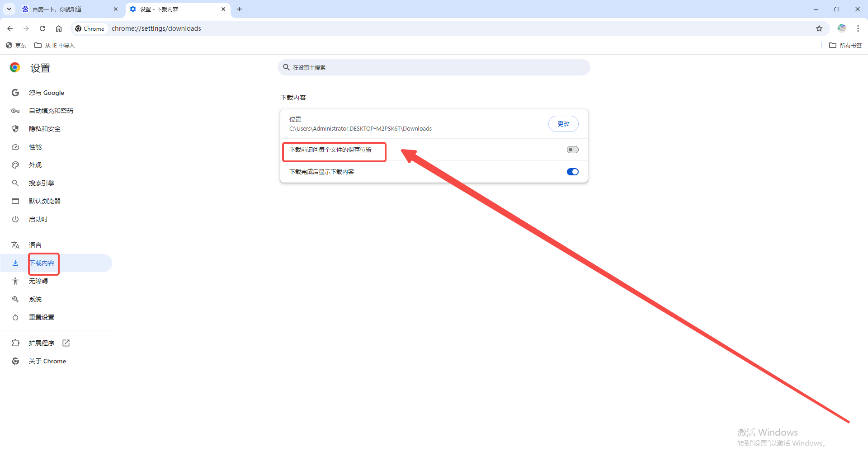Select 语言 in the sidebar
The height and width of the screenshot is (470, 868).
(x=35, y=245)
